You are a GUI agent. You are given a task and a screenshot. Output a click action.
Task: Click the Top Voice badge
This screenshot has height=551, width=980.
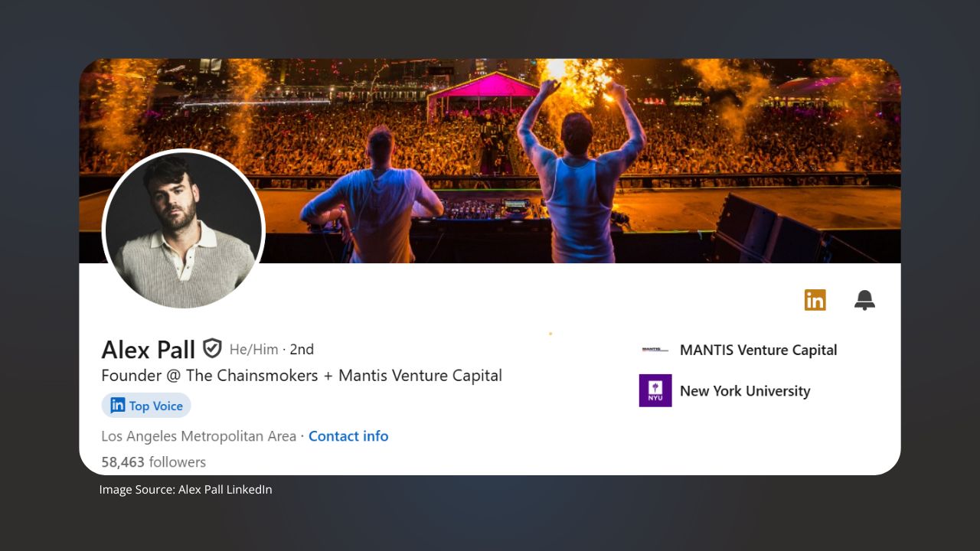(146, 406)
